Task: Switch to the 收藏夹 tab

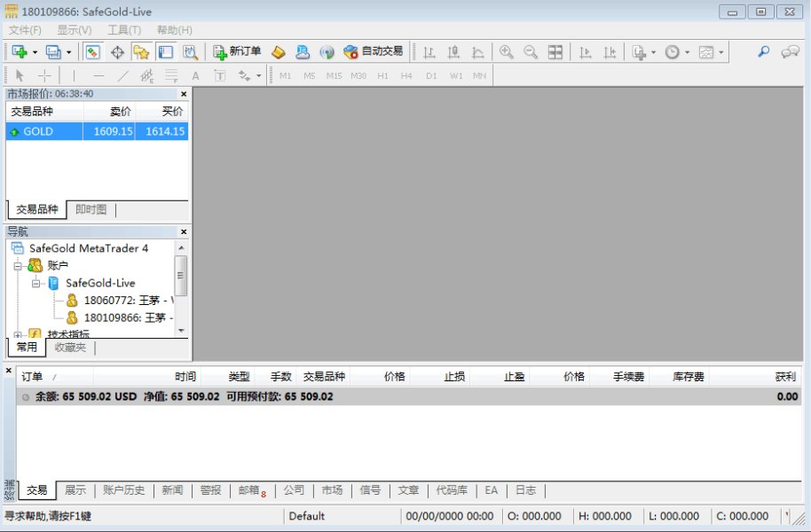Action: pyautogui.click(x=70, y=348)
